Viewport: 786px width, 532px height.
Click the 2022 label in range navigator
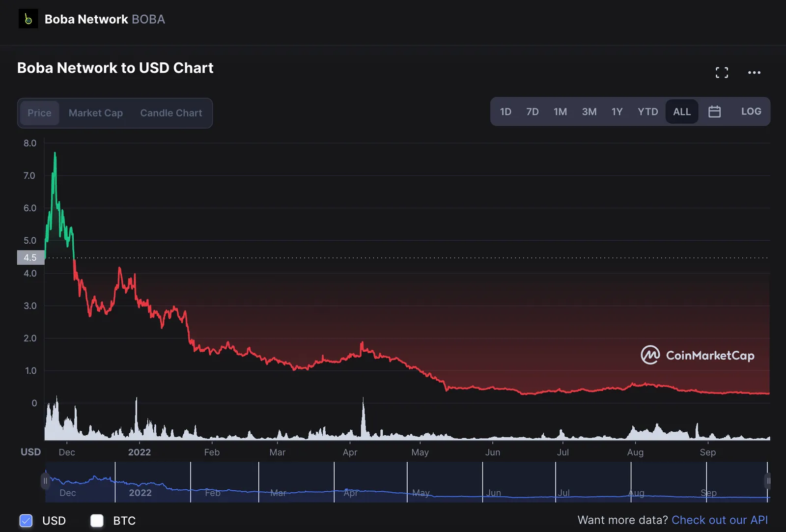(x=140, y=493)
